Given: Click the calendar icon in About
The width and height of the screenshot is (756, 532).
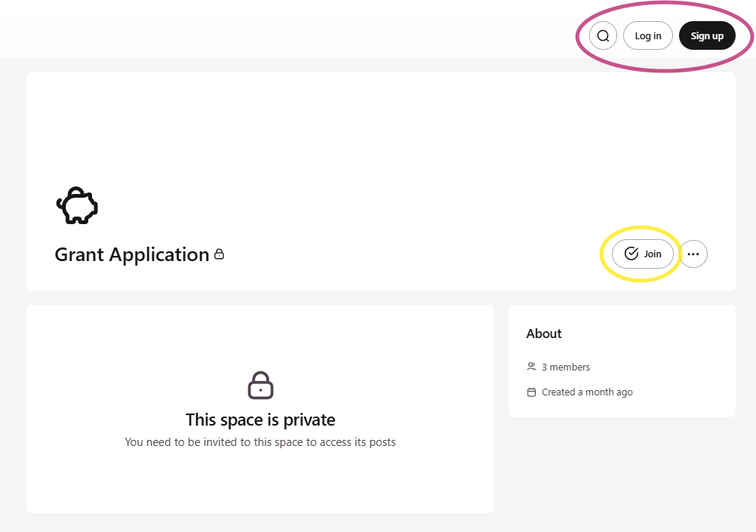Looking at the screenshot, I should (531, 392).
